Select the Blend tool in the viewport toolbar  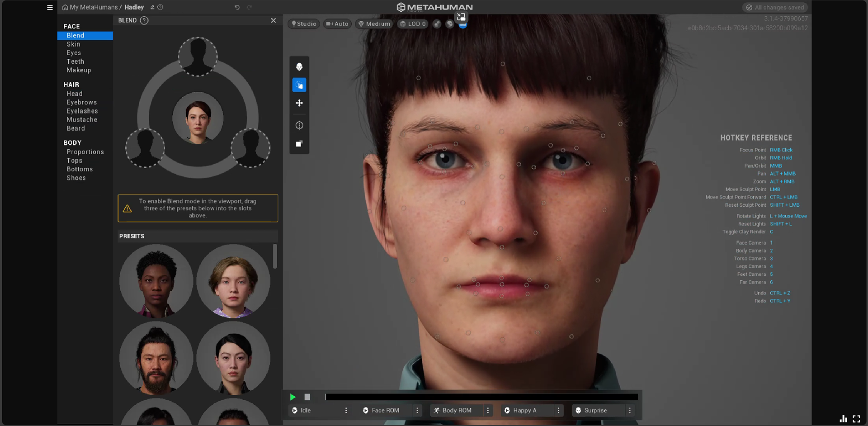point(299,67)
